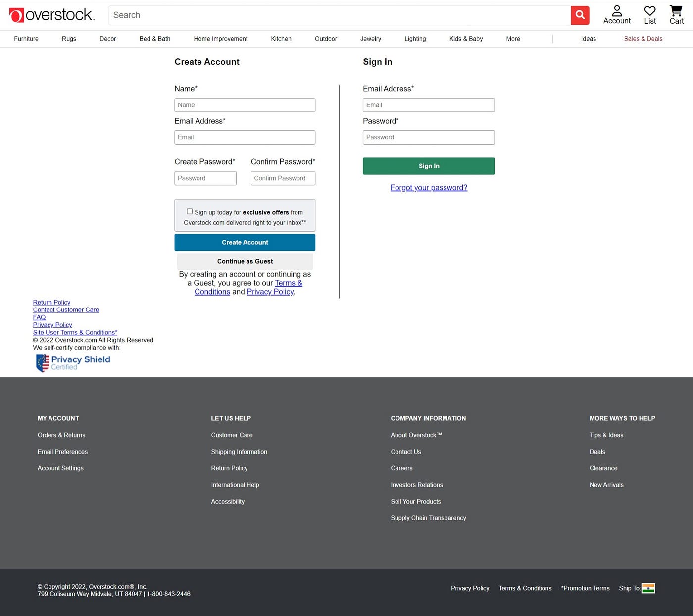Open the Outdoor menu
The width and height of the screenshot is (693, 616).
(x=326, y=39)
